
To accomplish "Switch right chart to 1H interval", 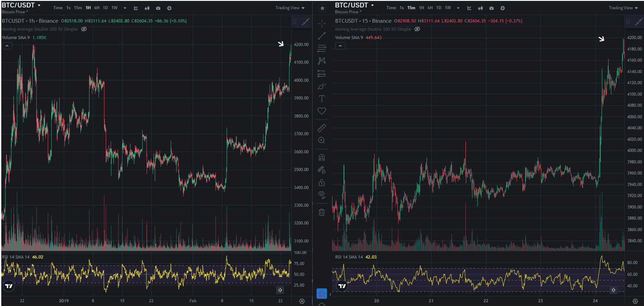I will [422, 8].
